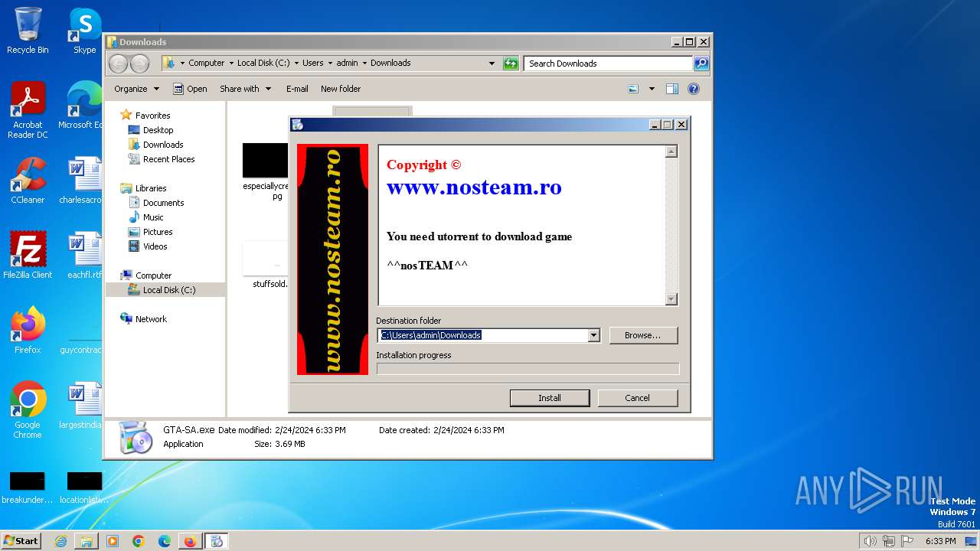Click Computer in the address breadcrumb

click(x=206, y=64)
